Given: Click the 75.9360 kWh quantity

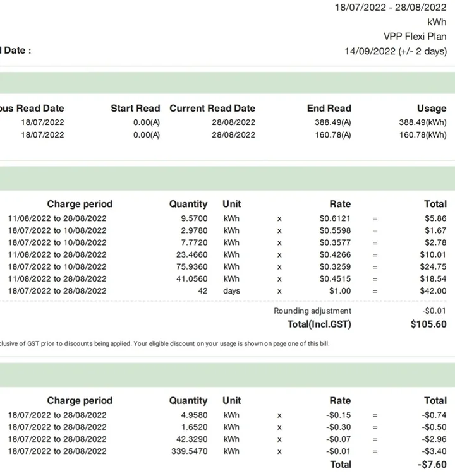Looking at the screenshot, I should click(191, 266).
